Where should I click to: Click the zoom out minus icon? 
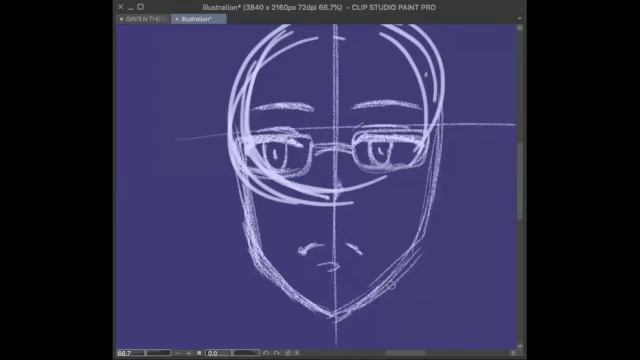178,353
